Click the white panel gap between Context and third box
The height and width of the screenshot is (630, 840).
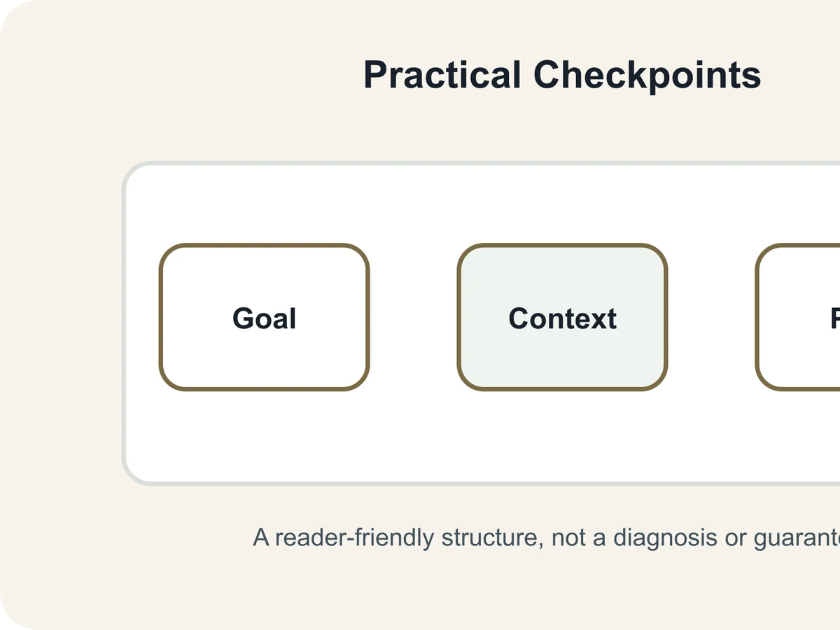click(711, 317)
